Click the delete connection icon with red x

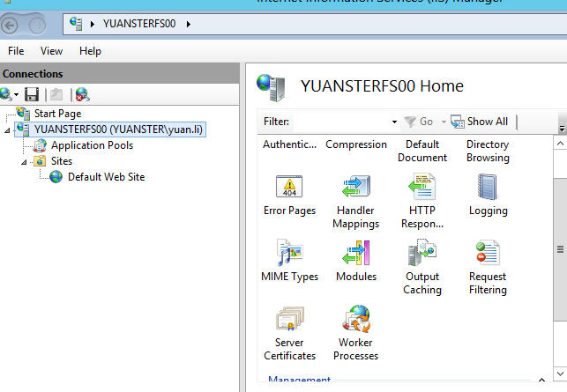coord(82,94)
